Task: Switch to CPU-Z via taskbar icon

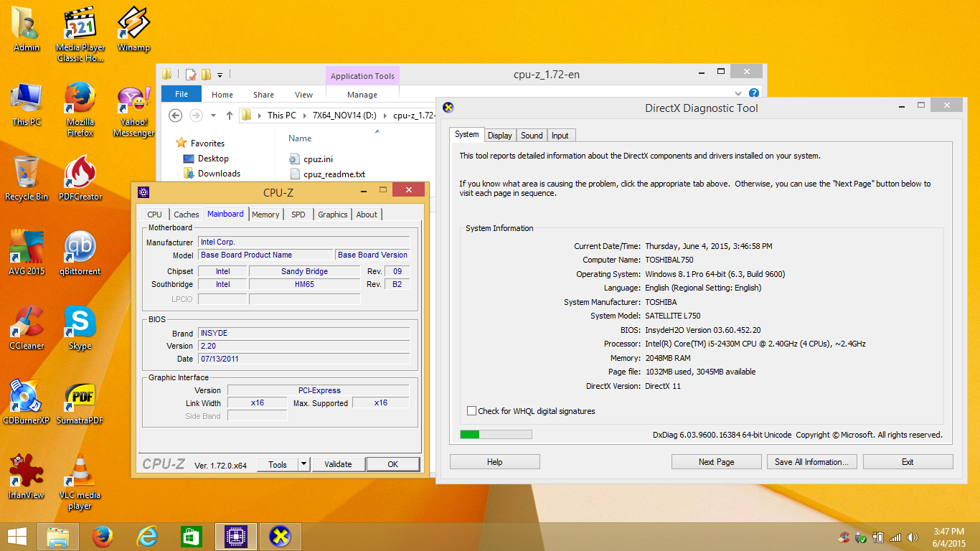Action: pyautogui.click(x=236, y=536)
